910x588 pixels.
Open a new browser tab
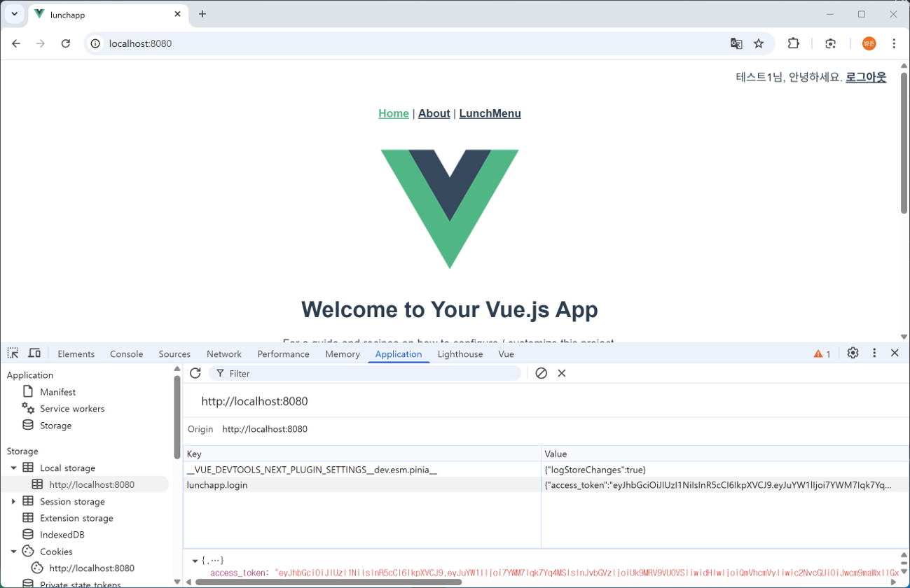pos(202,14)
